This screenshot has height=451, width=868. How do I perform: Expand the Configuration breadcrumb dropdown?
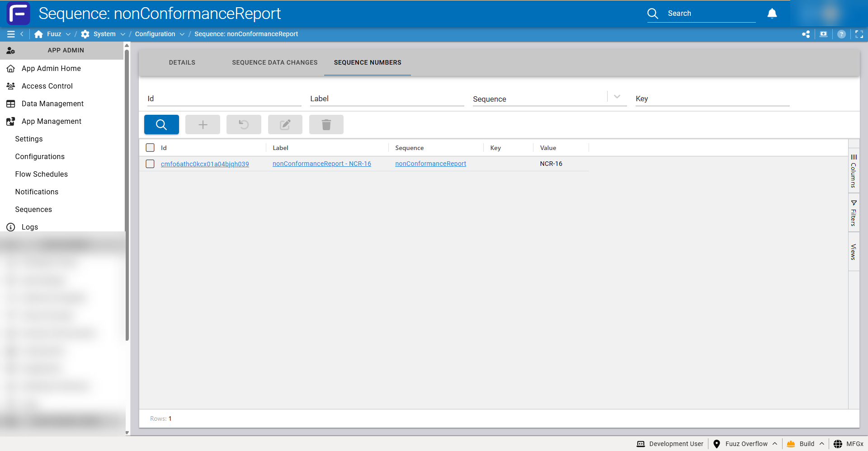(182, 34)
